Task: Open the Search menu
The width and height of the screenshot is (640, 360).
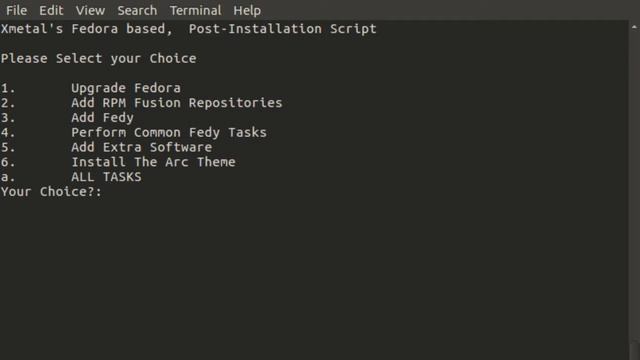Action: click(137, 10)
